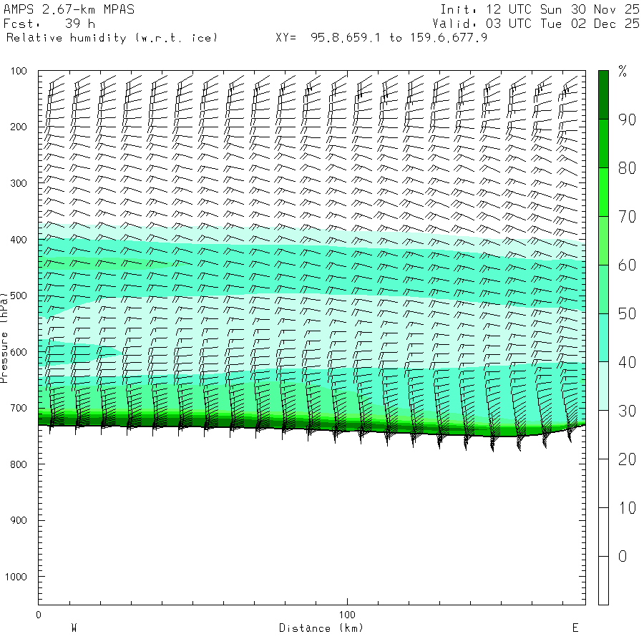The height and width of the screenshot is (644, 644).
Task: Click the 500 hPa pressure axis label
Action: [x=19, y=296]
